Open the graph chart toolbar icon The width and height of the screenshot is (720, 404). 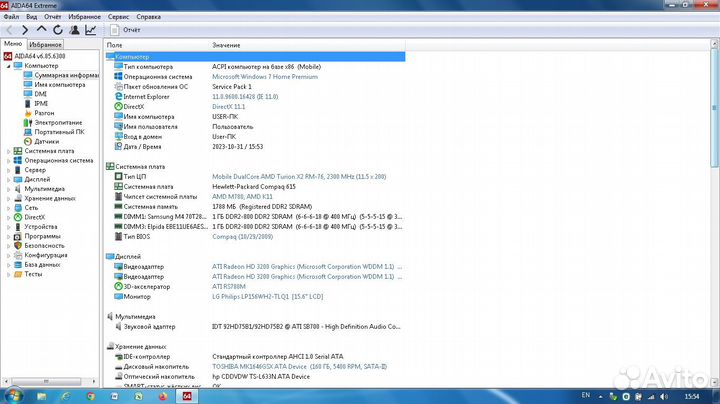click(x=91, y=30)
